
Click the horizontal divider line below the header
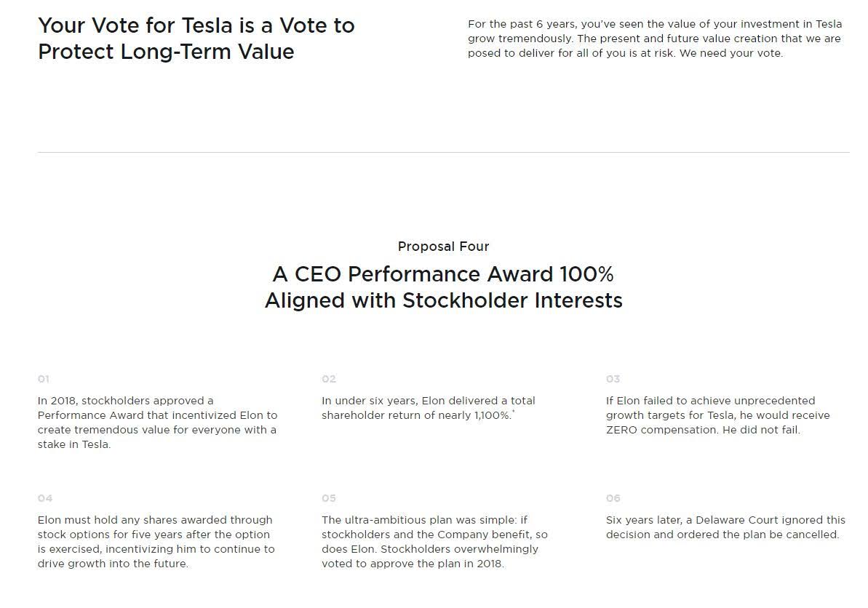[x=443, y=152]
